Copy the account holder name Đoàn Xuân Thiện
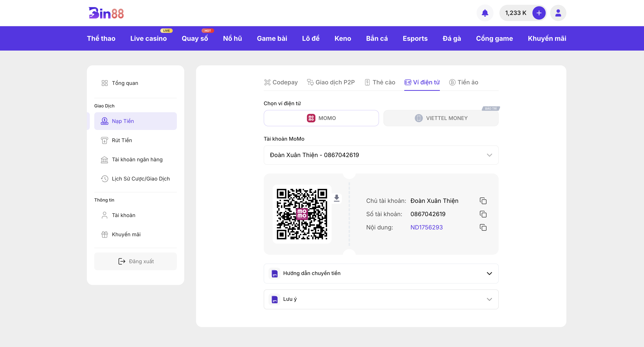This screenshot has width=644, height=347. (483, 201)
